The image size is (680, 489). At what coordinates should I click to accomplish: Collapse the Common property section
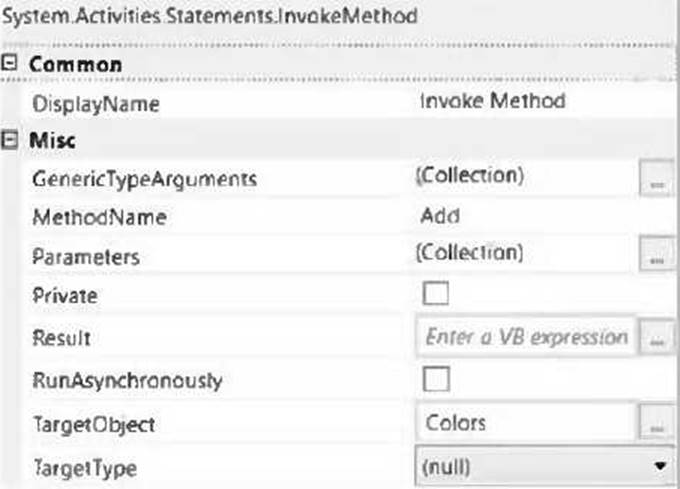coord(12,65)
